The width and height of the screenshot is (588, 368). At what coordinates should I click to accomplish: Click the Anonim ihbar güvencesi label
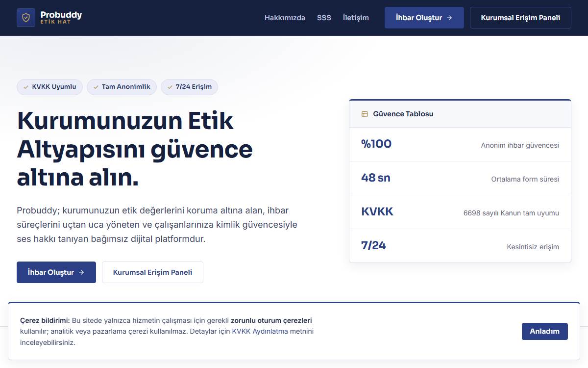pyautogui.click(x=520, y=145)
